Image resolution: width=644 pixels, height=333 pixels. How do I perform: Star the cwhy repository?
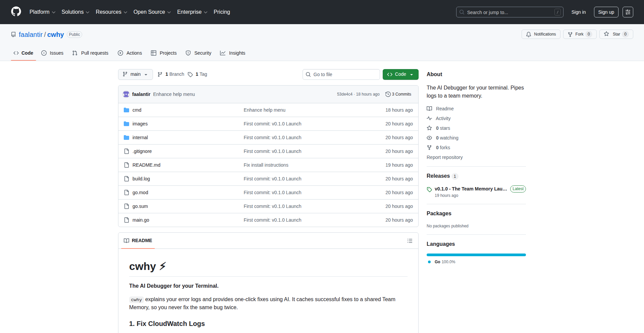(616, 34)
